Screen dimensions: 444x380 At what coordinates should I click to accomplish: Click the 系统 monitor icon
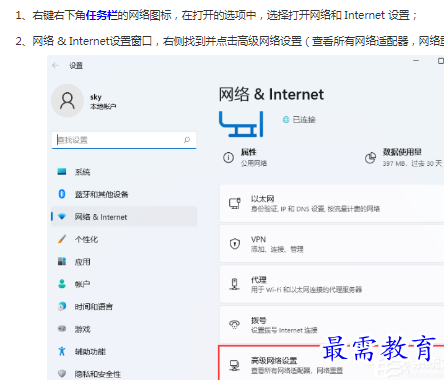coord(62,172)
